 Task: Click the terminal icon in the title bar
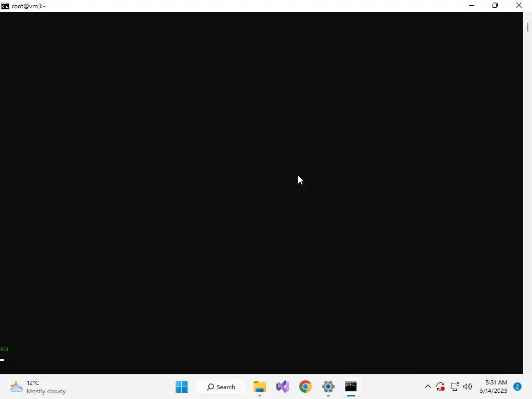click(5, 6)
